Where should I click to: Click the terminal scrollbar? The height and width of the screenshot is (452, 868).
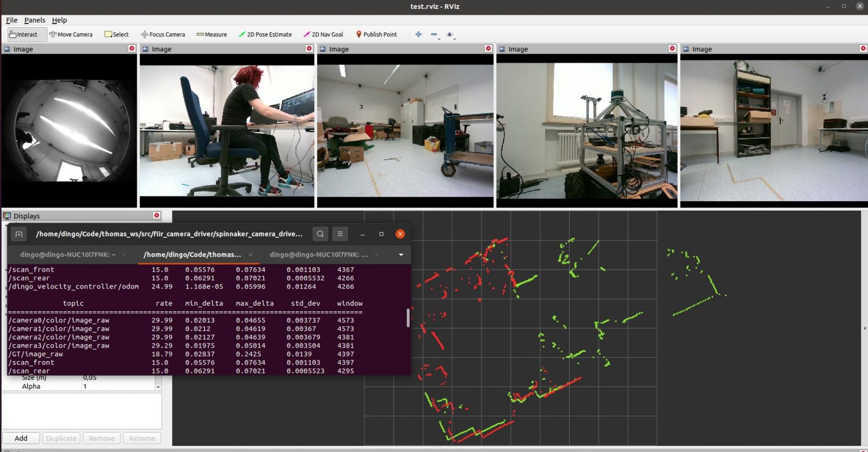coord(408,318)
